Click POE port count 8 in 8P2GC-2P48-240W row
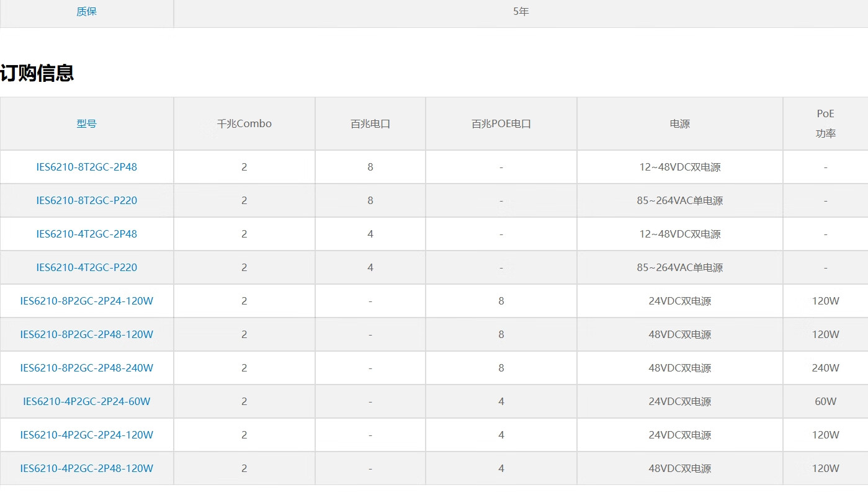 (501, 368)
